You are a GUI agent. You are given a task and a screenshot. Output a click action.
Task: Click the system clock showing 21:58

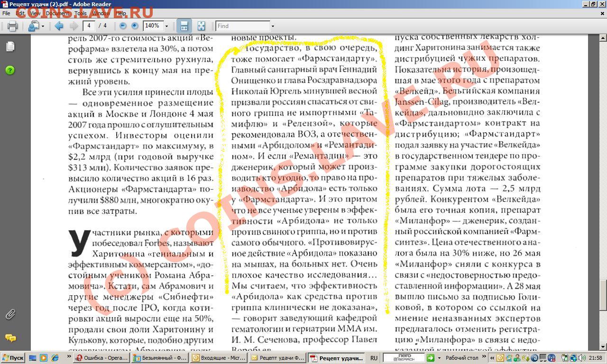(x=596, y=358)
